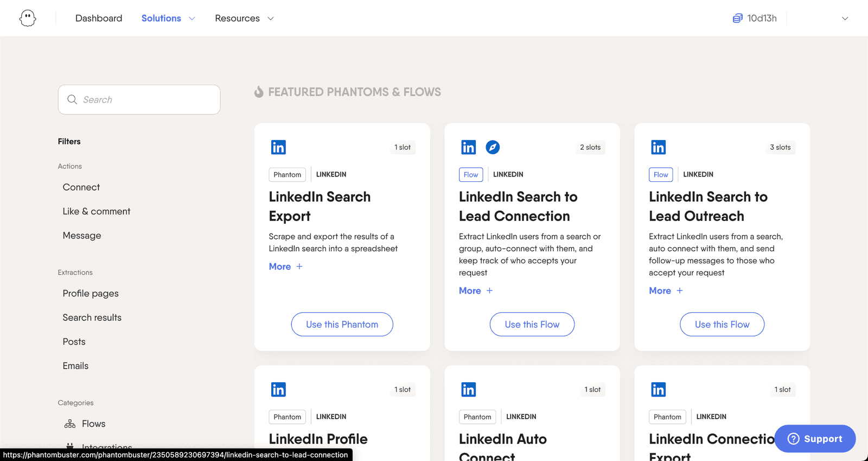Expand the Solutions chevron arrow
868x461 pixels.
point(192,18)
